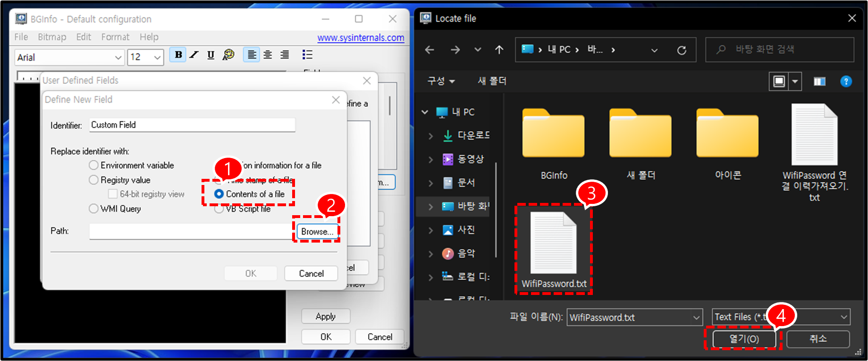The height and width of the screenshot is (361, 868).
Task: Open 로컬 디스크 in navigation pane
Action: coord(466,277)
